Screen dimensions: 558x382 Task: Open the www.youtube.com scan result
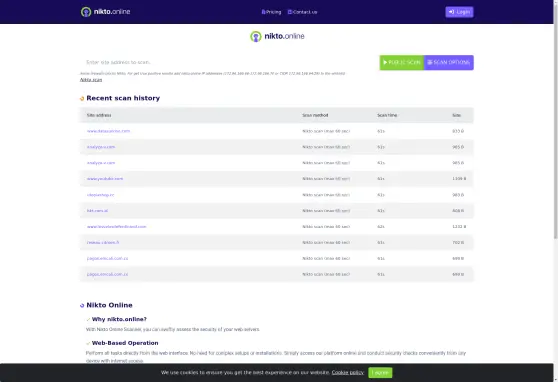(105, 179)
